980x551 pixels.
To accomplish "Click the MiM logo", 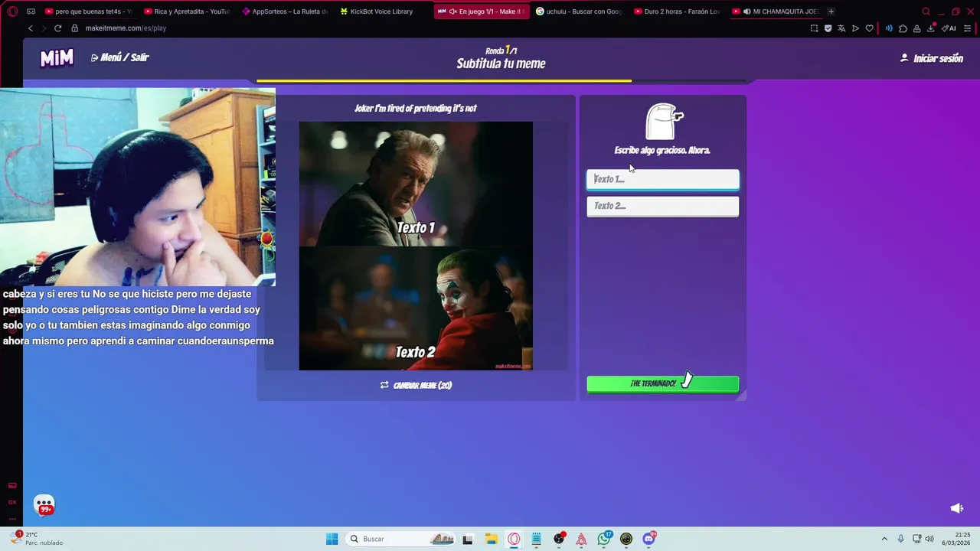I will coord(57,58).
